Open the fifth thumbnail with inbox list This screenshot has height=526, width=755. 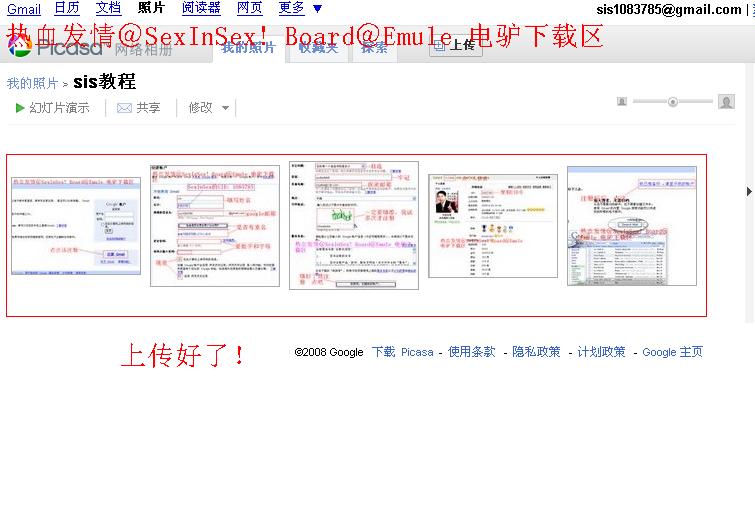point(632,226)
